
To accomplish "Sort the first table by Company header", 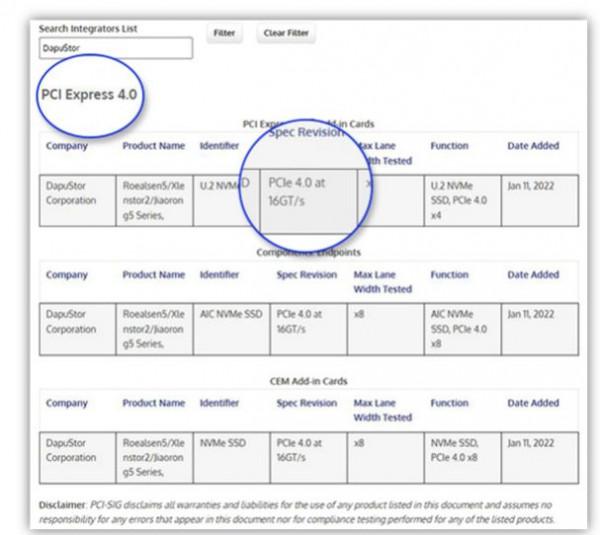I will click(x=66, y=146).
